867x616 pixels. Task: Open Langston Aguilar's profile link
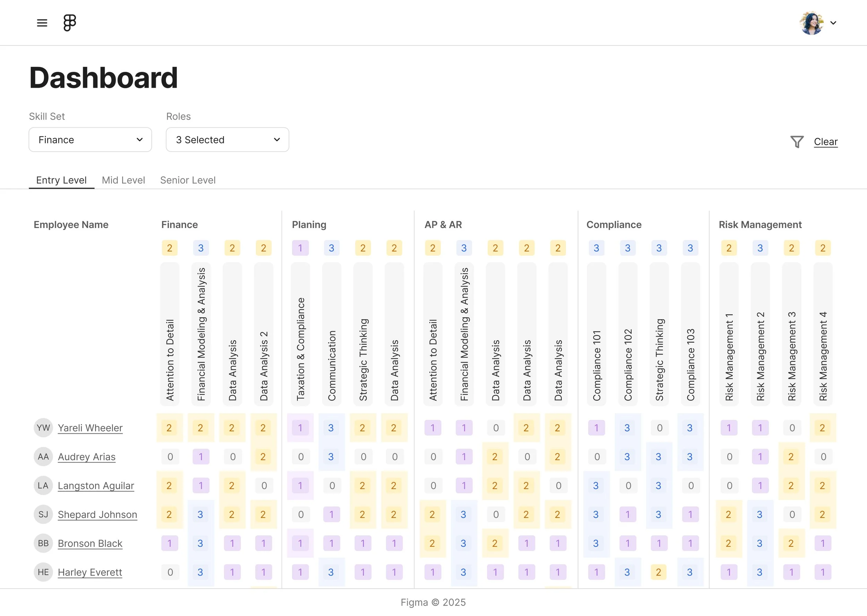click(x=96, y=485)
